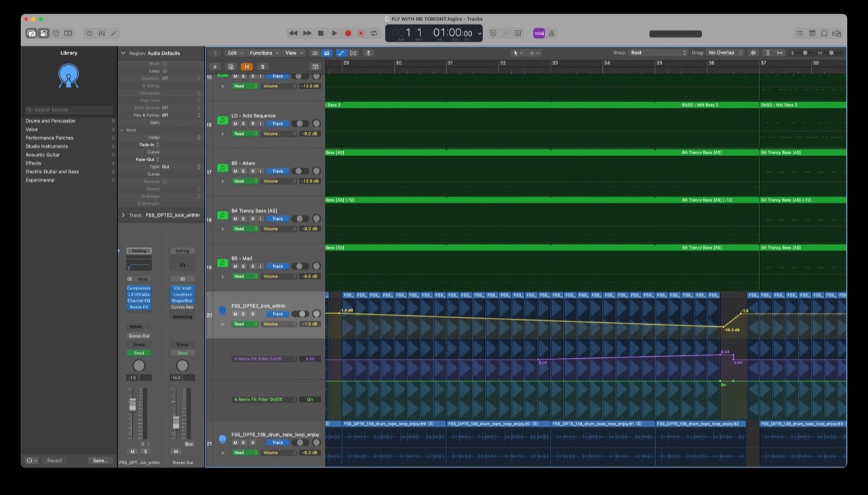Open the Edit menu in tracks area
The image size is (868, 495).
click(235, 53)
